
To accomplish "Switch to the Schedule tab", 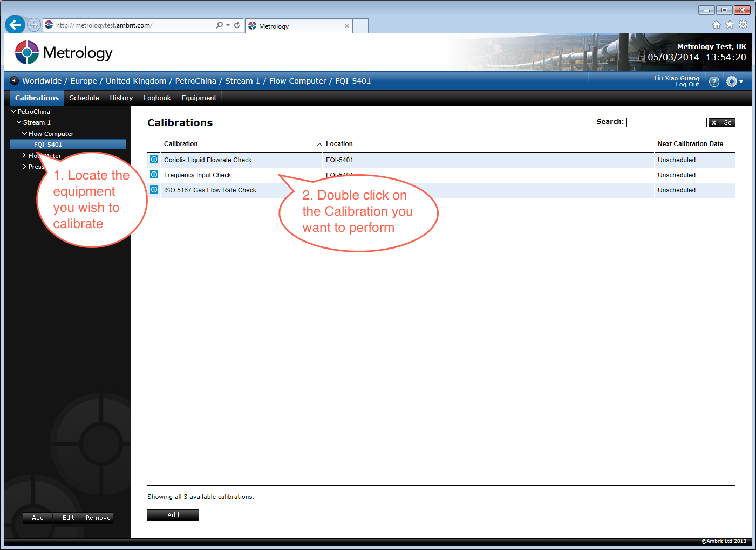I will pos(84,98).
